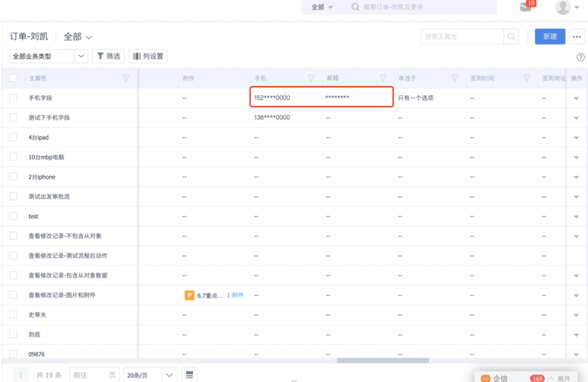This screenshot has width=588, height=382.
Task: Open the 查看修改记录-图片和附件 record
Action: coord(62,295)
